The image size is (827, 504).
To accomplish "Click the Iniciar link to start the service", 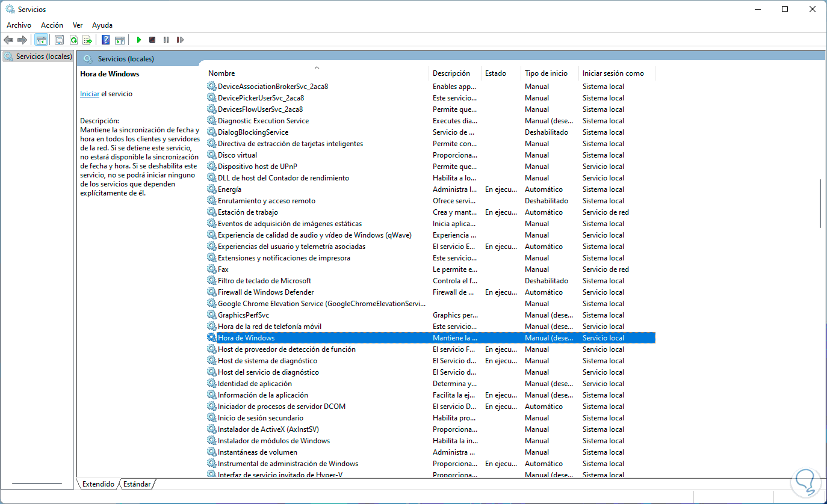I will (x=90, y=94).
